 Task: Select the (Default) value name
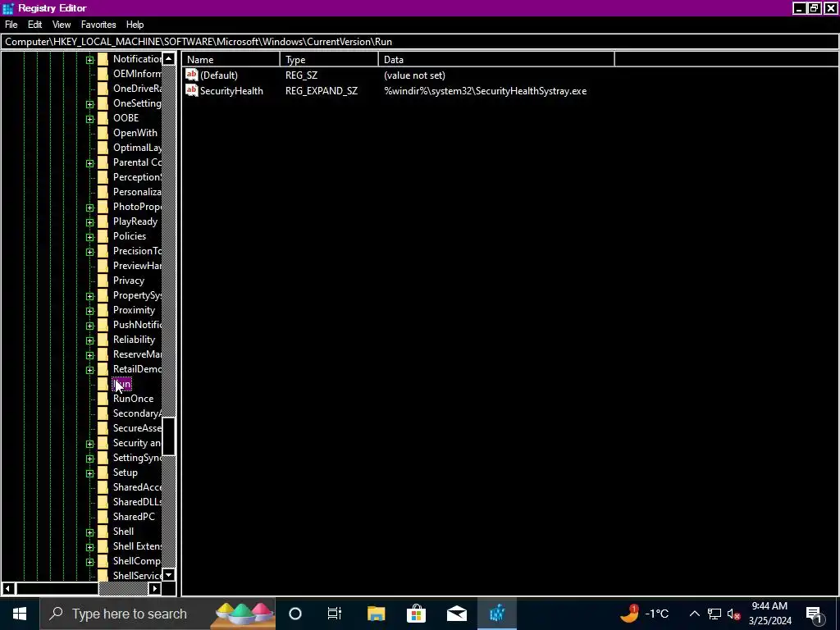(x=218, y=75)
